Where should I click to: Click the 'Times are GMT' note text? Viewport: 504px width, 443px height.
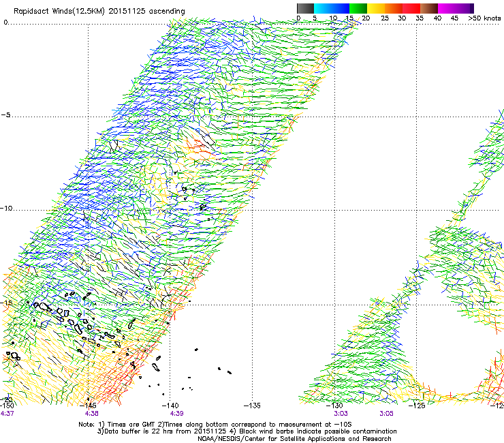point(131,425)
